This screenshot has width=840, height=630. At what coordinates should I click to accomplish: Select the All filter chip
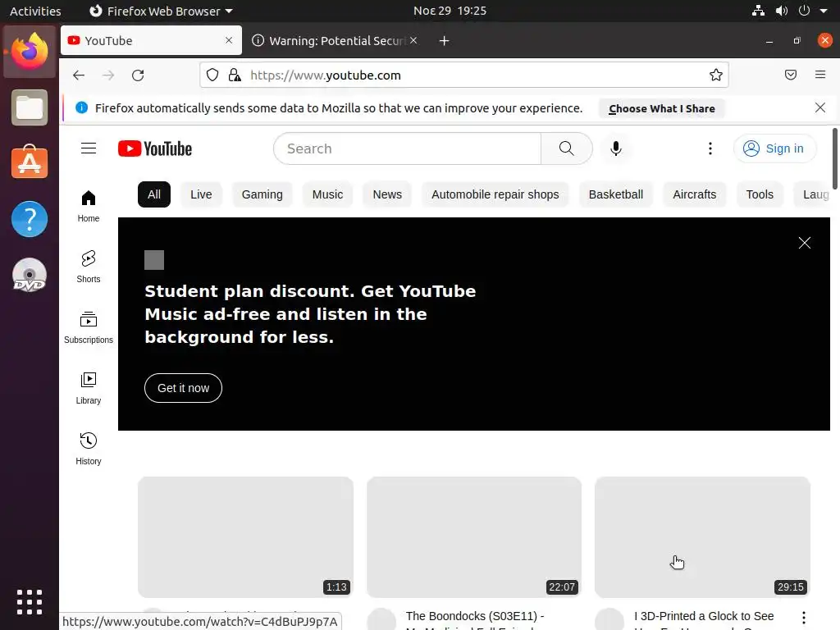point(153,194)
